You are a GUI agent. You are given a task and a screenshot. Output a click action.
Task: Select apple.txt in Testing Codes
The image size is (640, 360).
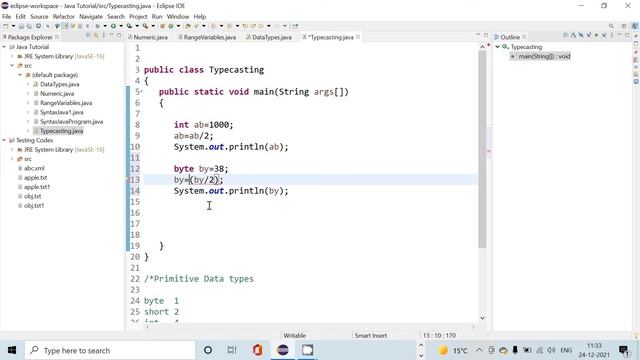[x=36, y=178]
